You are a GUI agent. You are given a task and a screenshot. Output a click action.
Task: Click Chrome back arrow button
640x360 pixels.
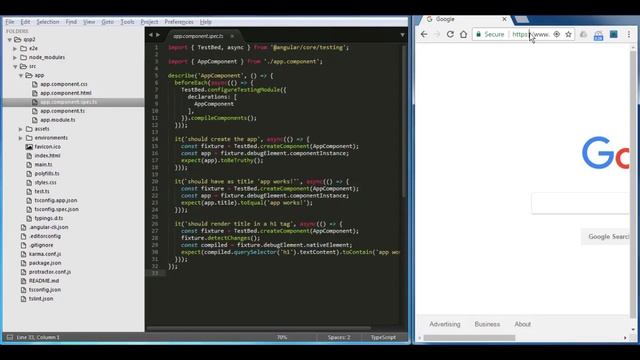(424, 34)
